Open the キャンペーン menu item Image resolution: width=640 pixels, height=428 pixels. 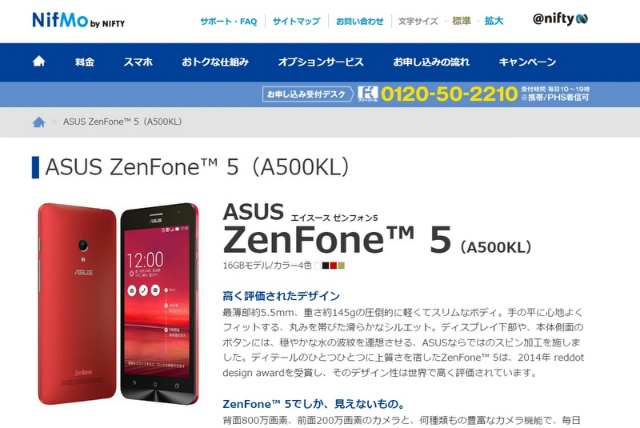coord(527,62)
